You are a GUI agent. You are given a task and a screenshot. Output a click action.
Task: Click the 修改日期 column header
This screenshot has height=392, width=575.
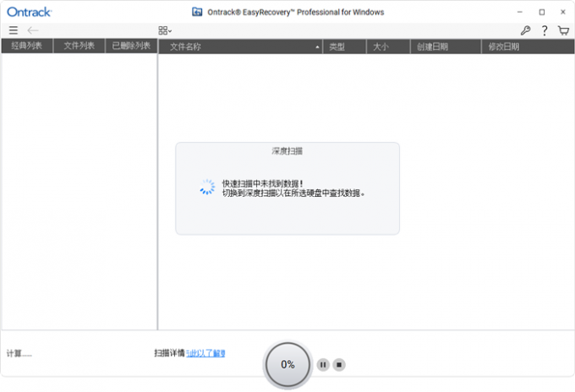(x=528, y=46)
